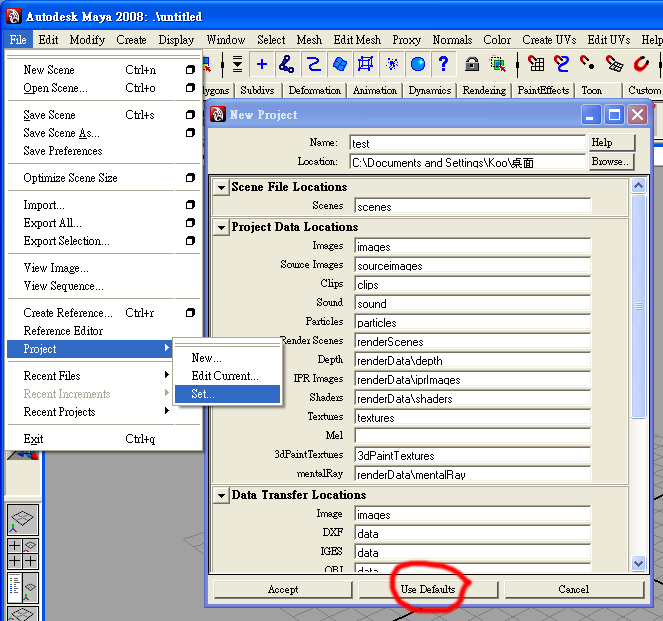Screen dimensions: 663x621
Task: Enable snap to view planes icon
Action: 614,64
